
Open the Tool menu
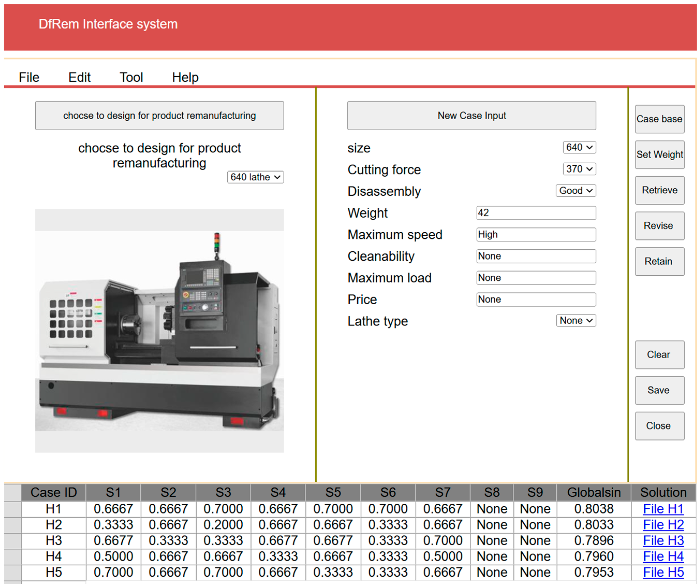pyautogui.click(x=131, y=77)
